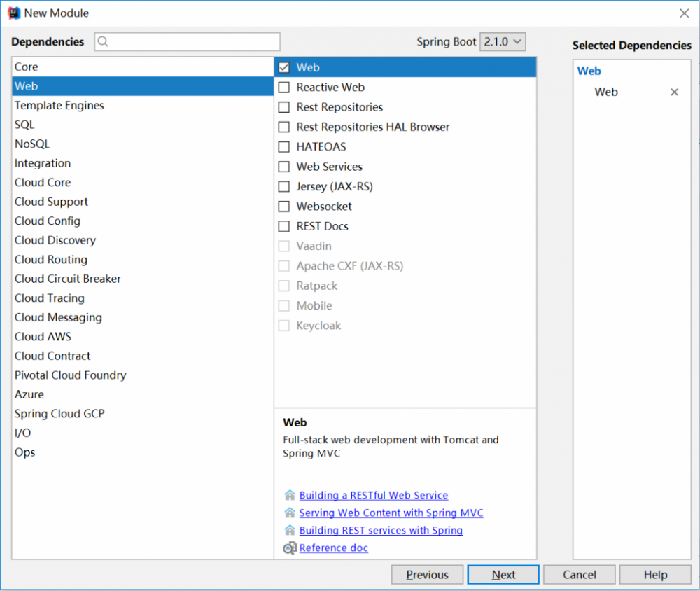Click the guide icon beside Building REST services
Image resolution: width=700 pixels, height=591 pixels.
click(290, 530)
